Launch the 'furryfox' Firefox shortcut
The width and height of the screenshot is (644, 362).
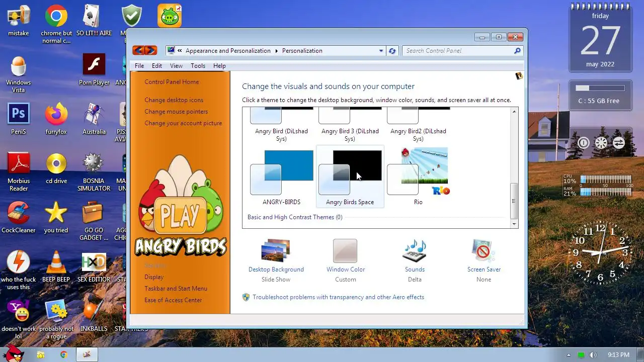[56, 119]
